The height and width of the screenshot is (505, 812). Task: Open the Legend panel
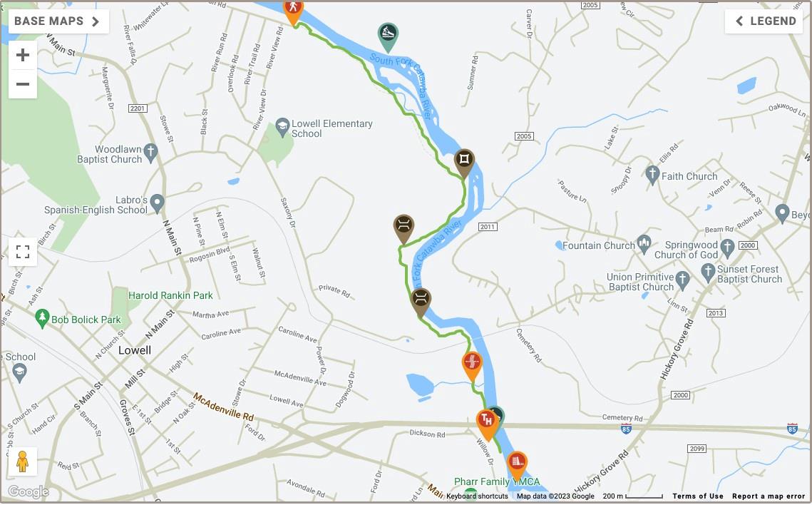pyautogui.click(x=764, y=21)
